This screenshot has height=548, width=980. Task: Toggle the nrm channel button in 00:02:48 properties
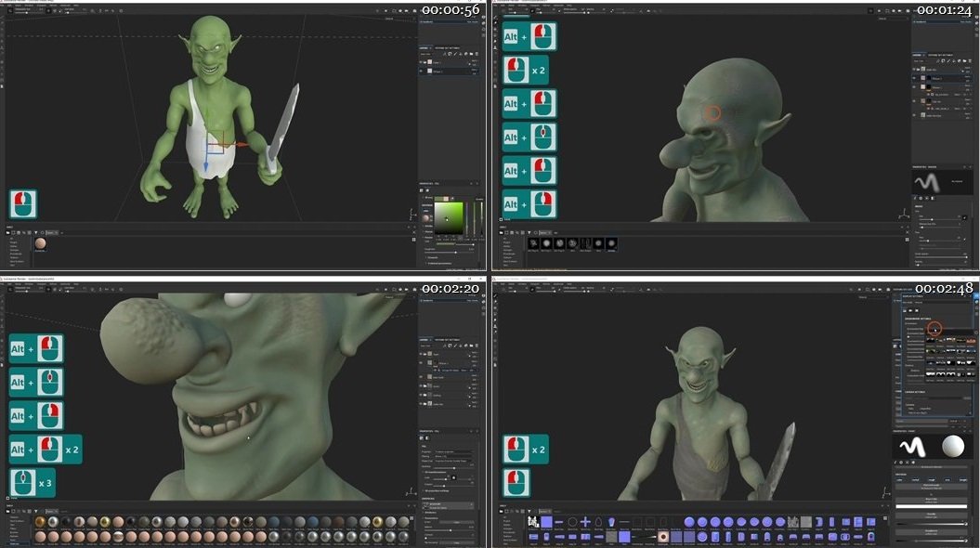pyautogui.click(x=947, y=480)
